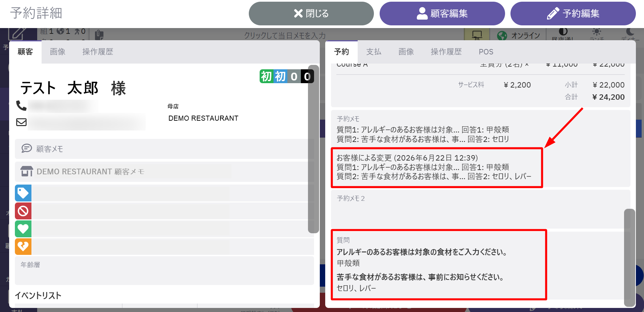This screenshot has height=312, width=644.
Task: Open customer edit (顧客編集)
Action: (442, 14)
